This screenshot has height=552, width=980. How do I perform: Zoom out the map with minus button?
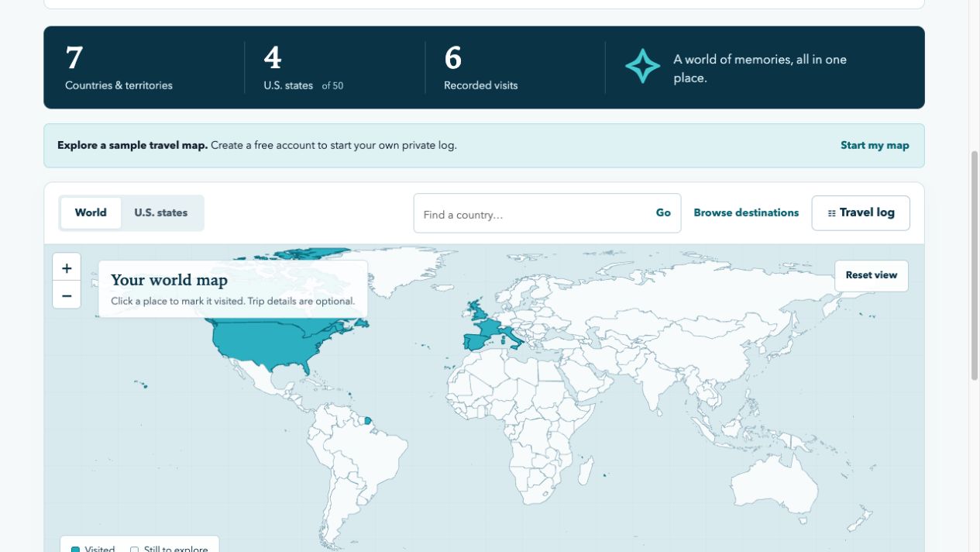tap(67, 295)
